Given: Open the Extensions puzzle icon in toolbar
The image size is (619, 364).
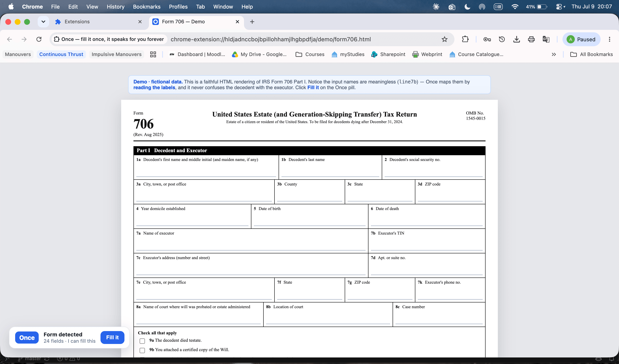Looking at the screenshot, I should point(465,39).
